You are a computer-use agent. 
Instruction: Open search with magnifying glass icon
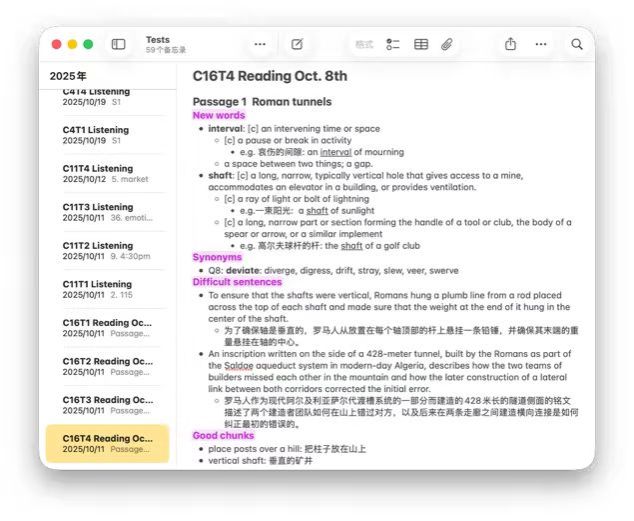577,45
